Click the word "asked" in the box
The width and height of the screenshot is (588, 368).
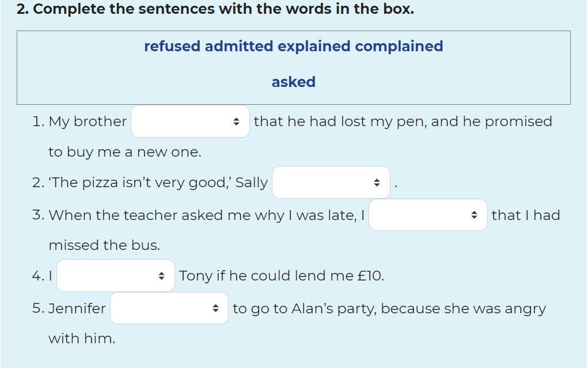[294, 82]
